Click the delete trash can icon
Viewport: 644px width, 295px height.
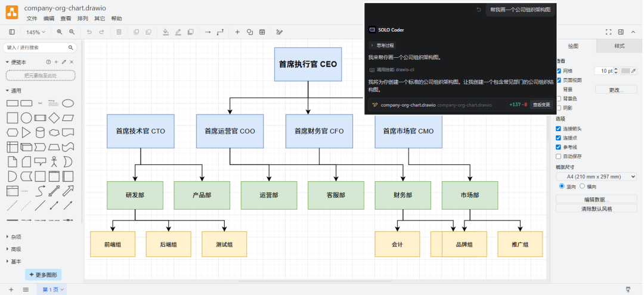tap(119, 32)
